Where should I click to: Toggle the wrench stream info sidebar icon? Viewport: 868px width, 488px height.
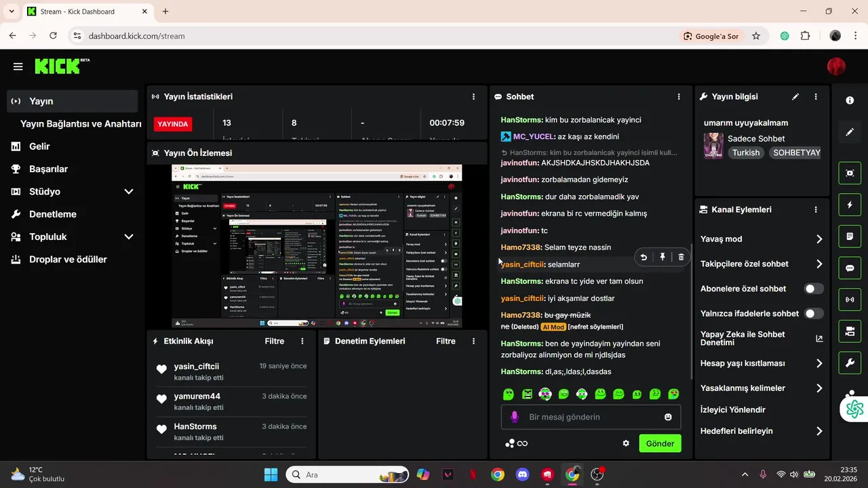[x=850, y=363]
